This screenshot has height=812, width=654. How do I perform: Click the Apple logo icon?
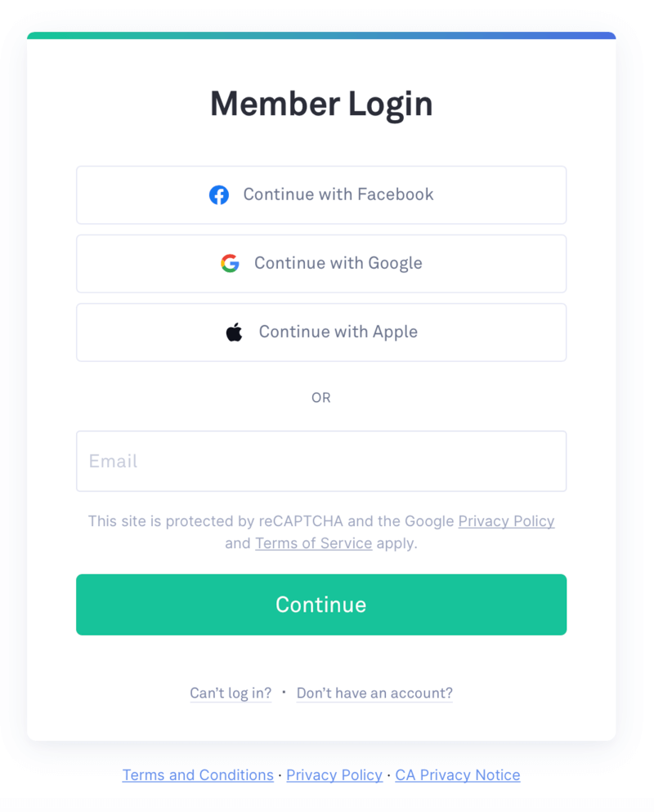point(235,332)
